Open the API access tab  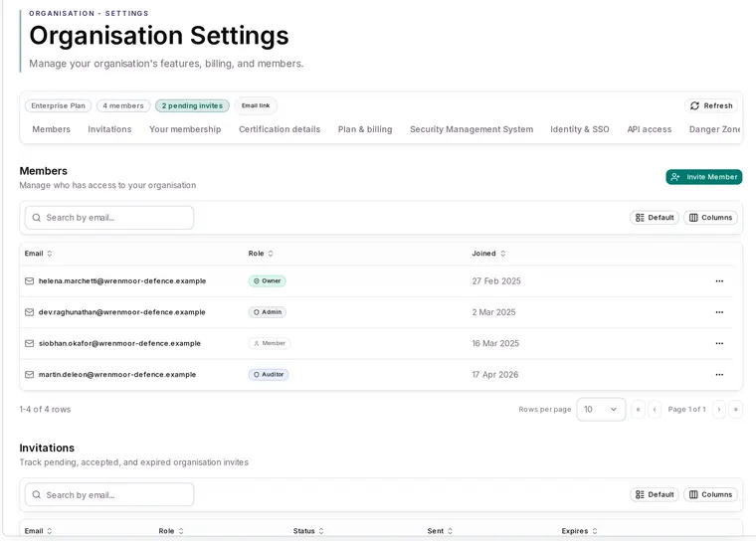click(x=649, y=129)
